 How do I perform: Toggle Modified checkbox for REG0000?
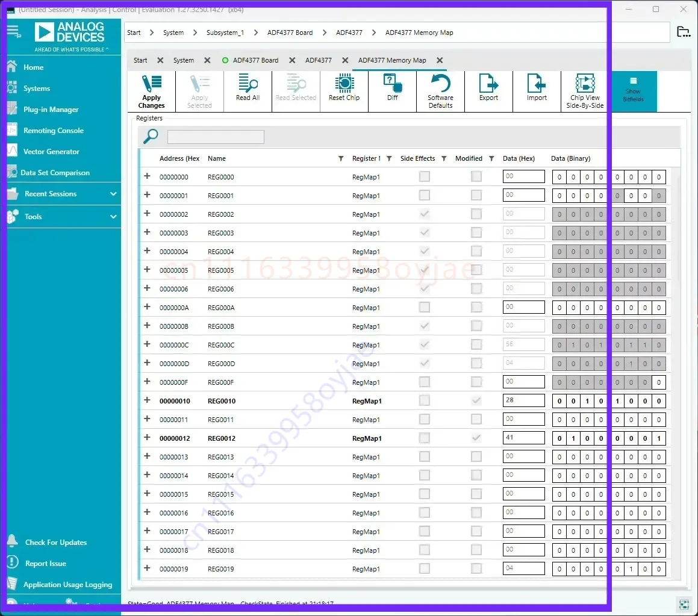(x=476, y=176)
